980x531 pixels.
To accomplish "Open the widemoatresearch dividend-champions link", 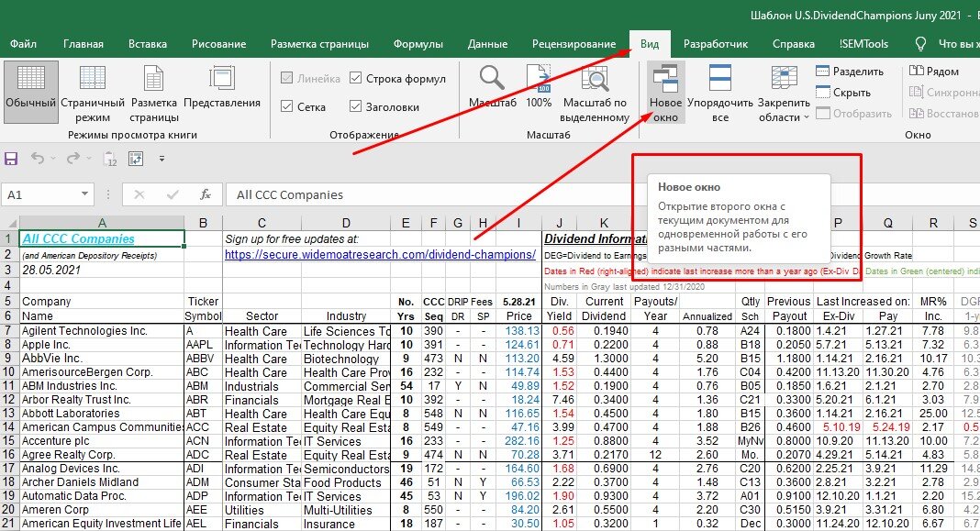I will click(380, 254).
